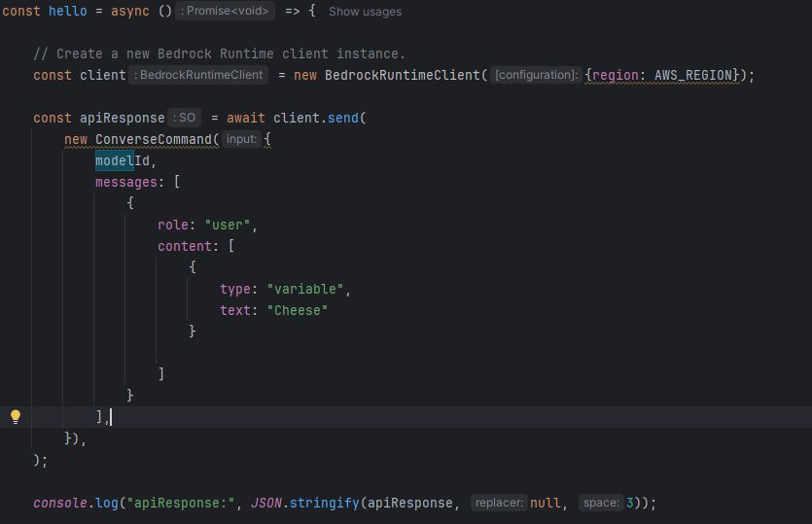Click the stringify method name
812x524 pixels.
(324, 503)
